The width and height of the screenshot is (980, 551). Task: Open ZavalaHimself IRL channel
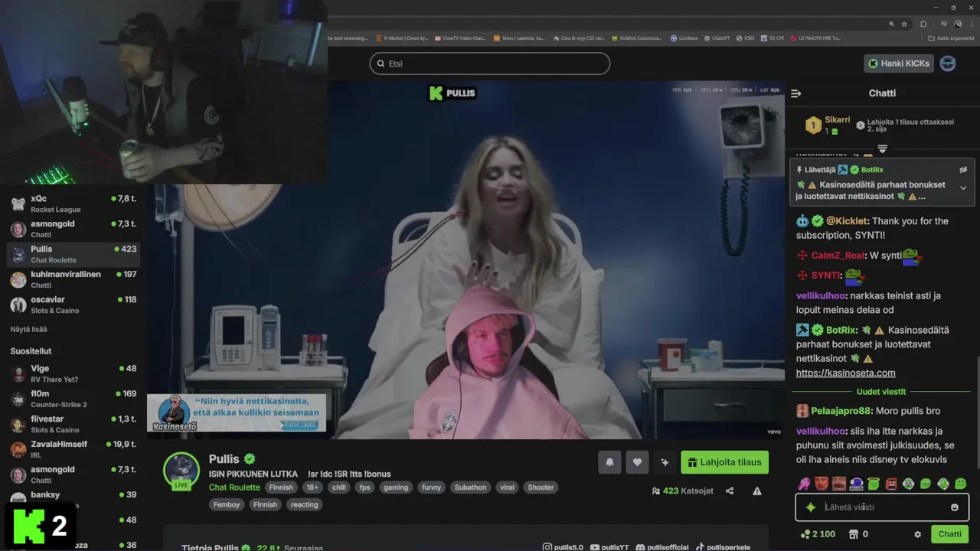pyautogui.click(x=73, y=449)
